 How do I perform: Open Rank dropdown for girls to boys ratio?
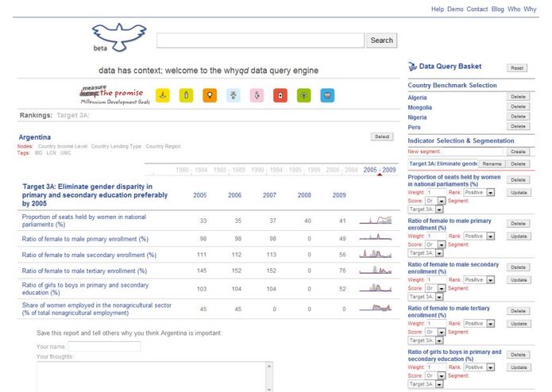pos(479,367)
